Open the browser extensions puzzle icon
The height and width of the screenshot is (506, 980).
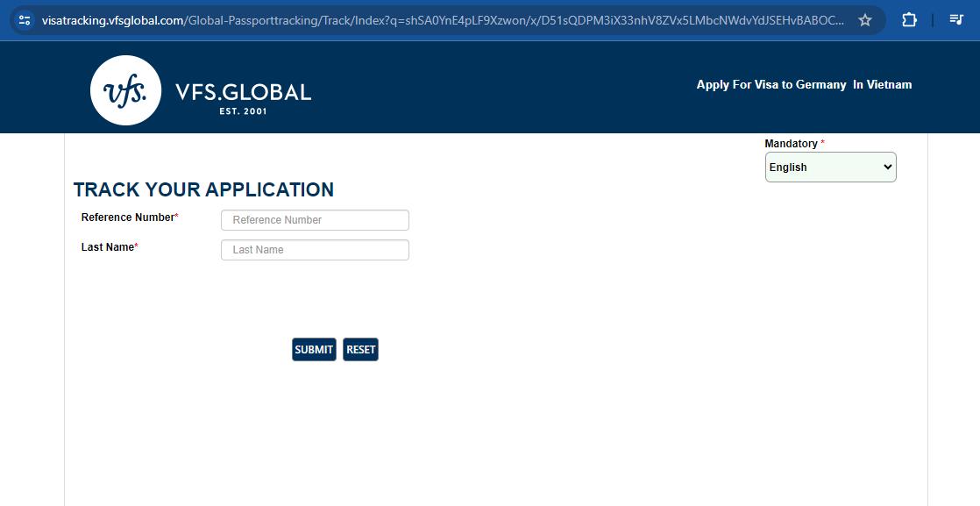(x=909, y=20)
